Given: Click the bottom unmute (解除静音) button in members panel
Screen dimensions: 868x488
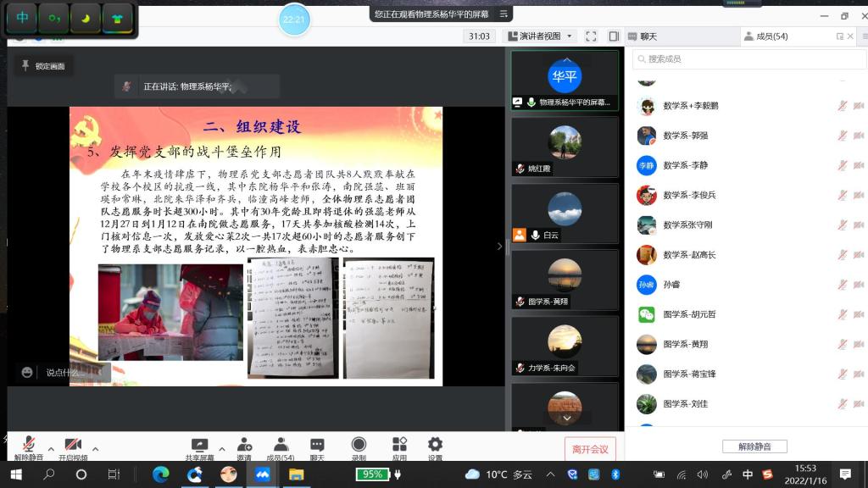Looking at the screenshot, I should point(754,446).
